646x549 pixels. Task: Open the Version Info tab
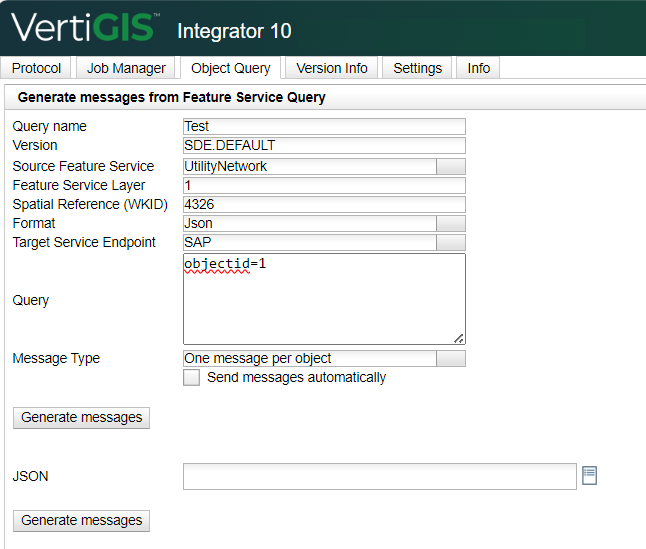point(332,68)
